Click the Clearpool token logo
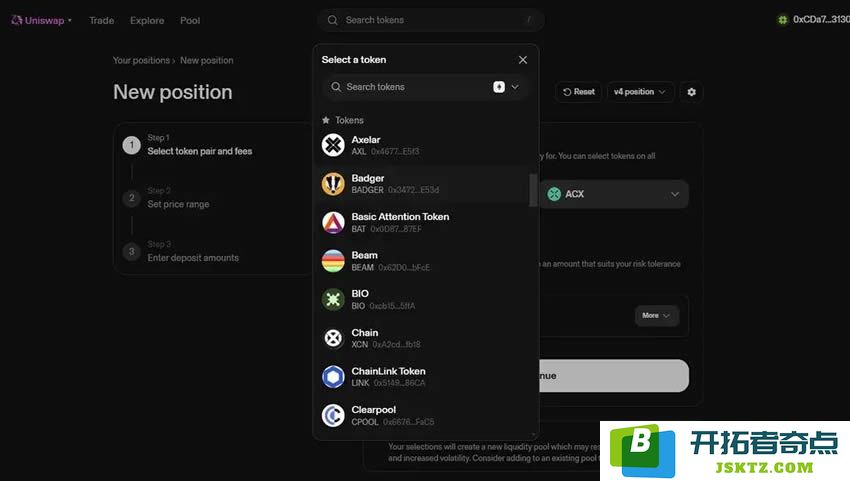 coord(333,415)
